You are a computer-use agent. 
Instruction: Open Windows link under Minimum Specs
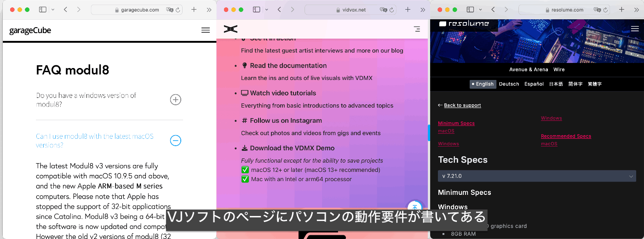tap(448, 144)
